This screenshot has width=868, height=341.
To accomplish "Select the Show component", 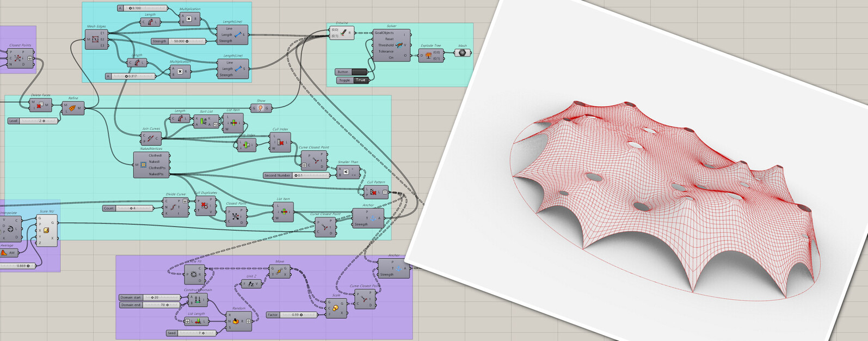I will coord(261,108).
